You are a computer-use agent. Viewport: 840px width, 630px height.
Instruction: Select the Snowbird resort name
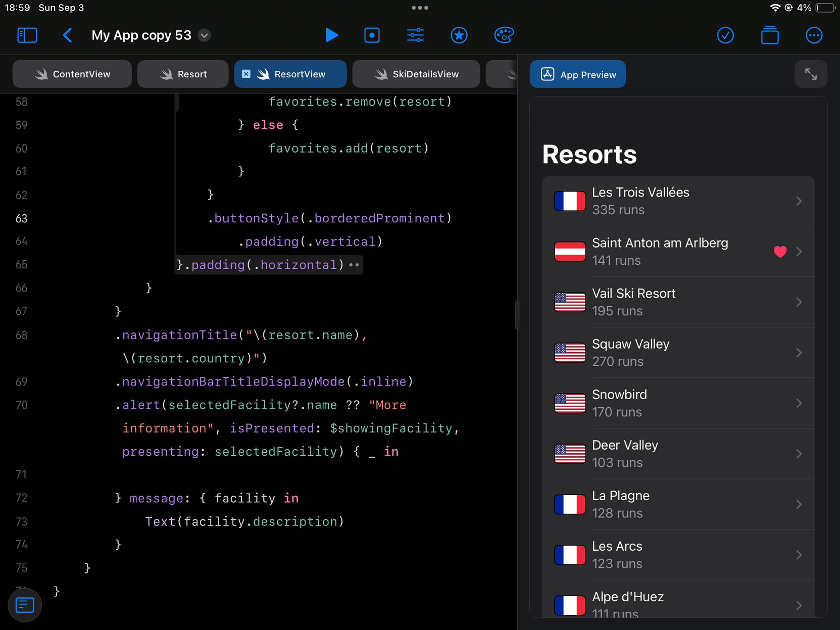click(619, 395)
